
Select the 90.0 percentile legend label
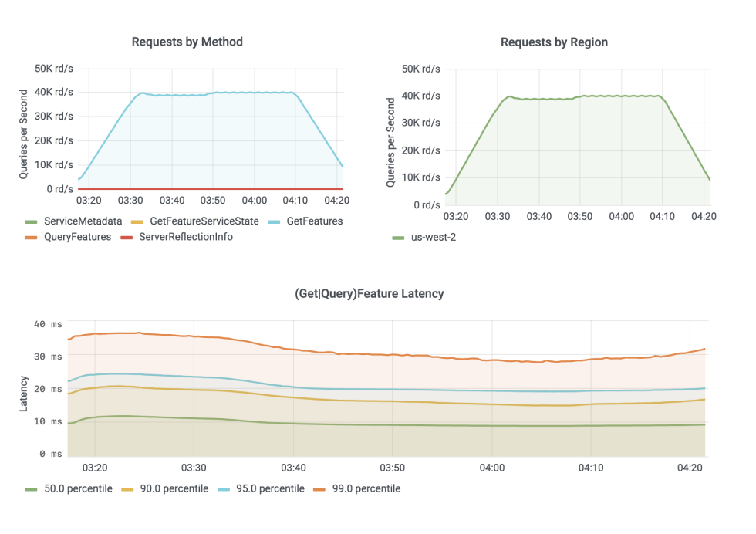174,488
